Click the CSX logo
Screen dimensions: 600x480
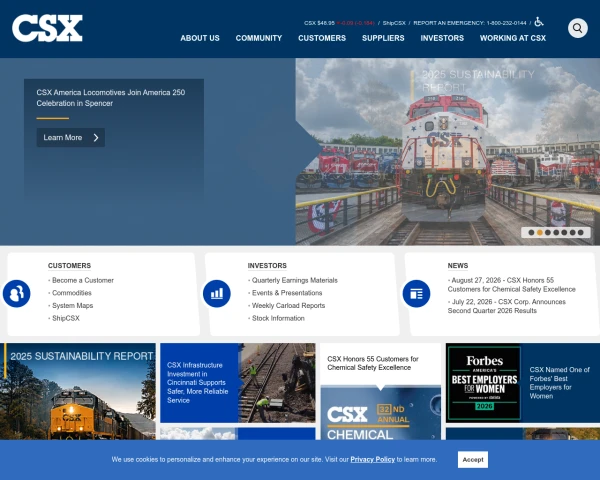(47, 28)
